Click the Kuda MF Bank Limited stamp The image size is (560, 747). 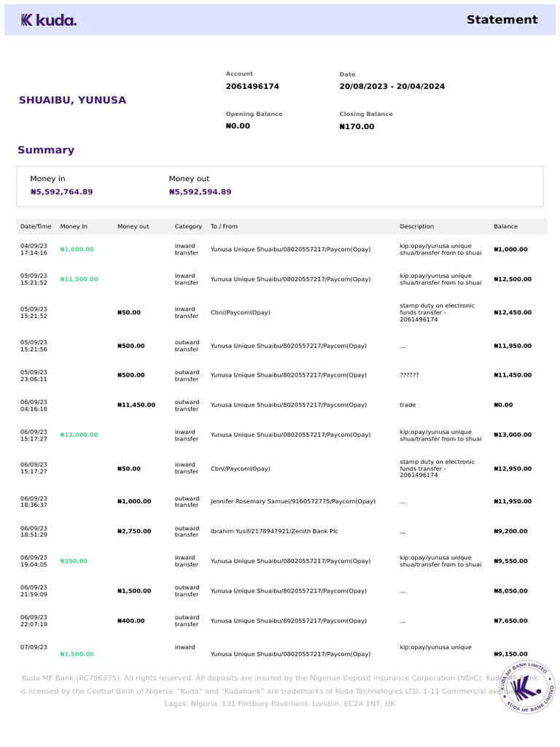[x=526, y=687]
